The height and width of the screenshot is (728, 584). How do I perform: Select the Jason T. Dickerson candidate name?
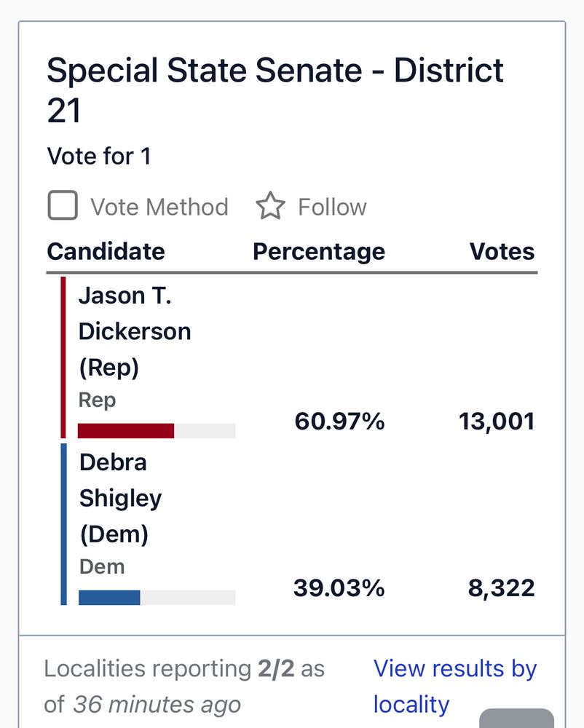134,331
